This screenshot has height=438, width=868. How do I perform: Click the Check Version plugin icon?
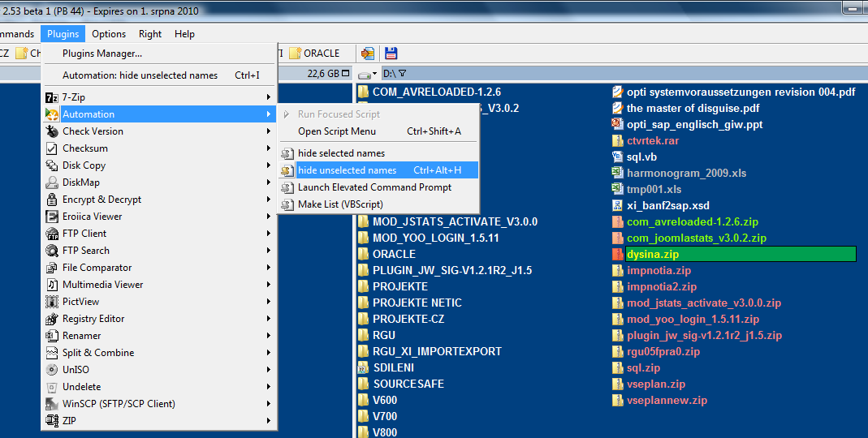[51, 131]
